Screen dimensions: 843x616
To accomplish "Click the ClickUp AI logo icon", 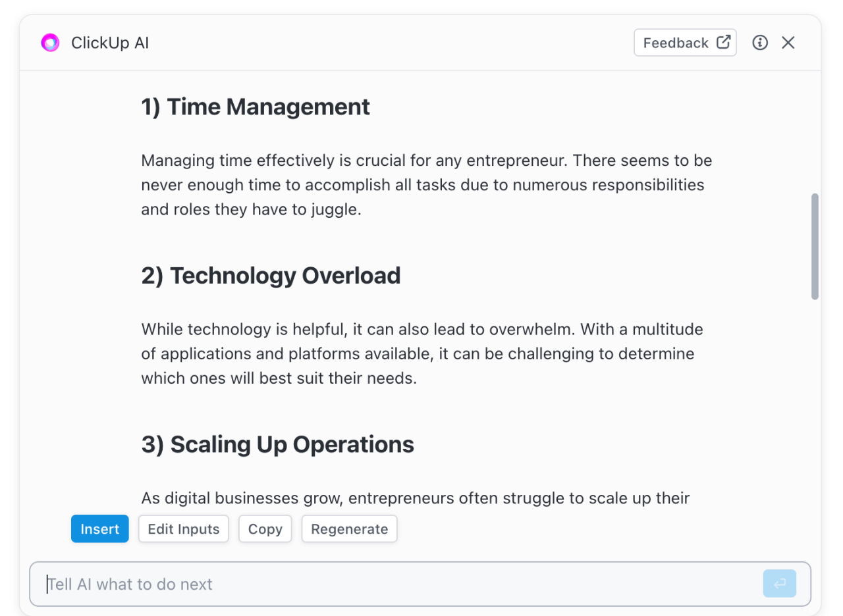I will [x=50, y=43].
